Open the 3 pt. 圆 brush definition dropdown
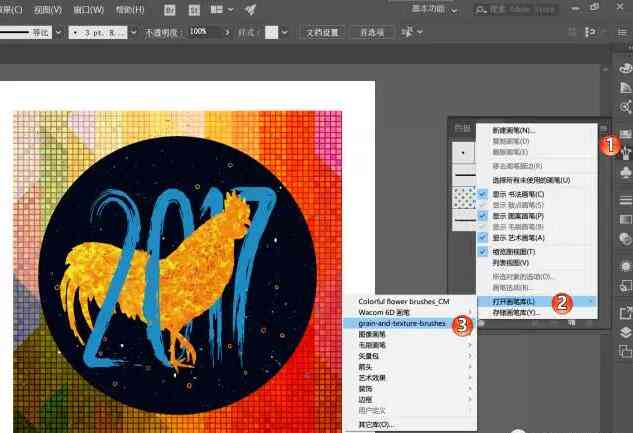Screen dimensions: 633x433 [x=134, y=32]
